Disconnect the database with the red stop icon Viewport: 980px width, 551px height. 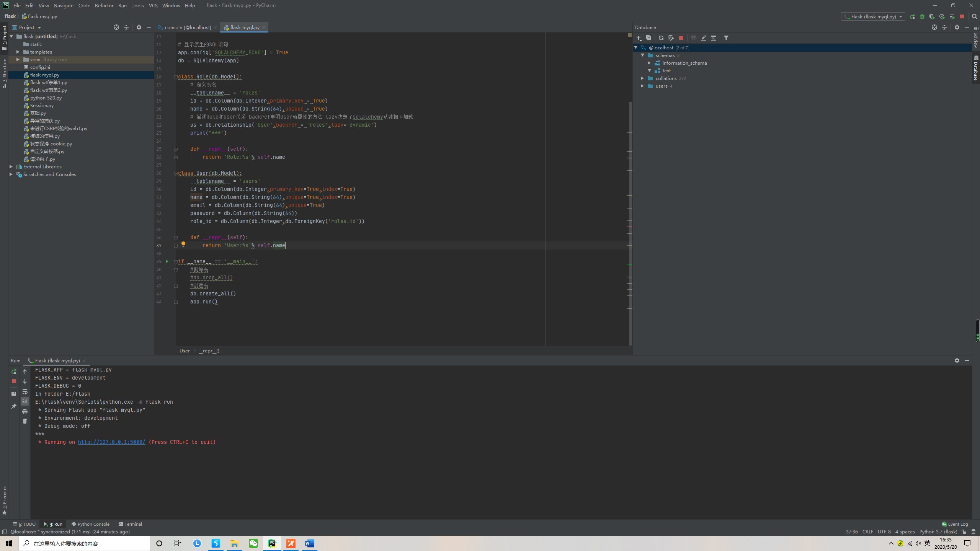tap(681, 38)
